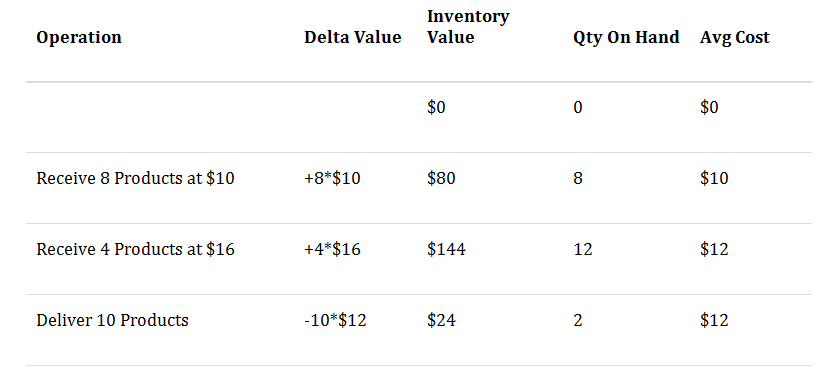
Task: Select quantity 2 in the Deliver row
Action: coord(578,320)
